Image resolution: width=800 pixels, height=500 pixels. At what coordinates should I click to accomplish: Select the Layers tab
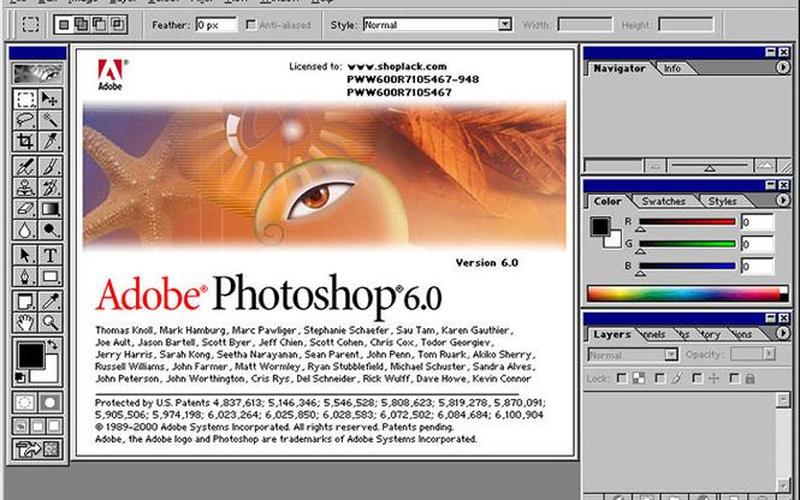coord(612,334)
